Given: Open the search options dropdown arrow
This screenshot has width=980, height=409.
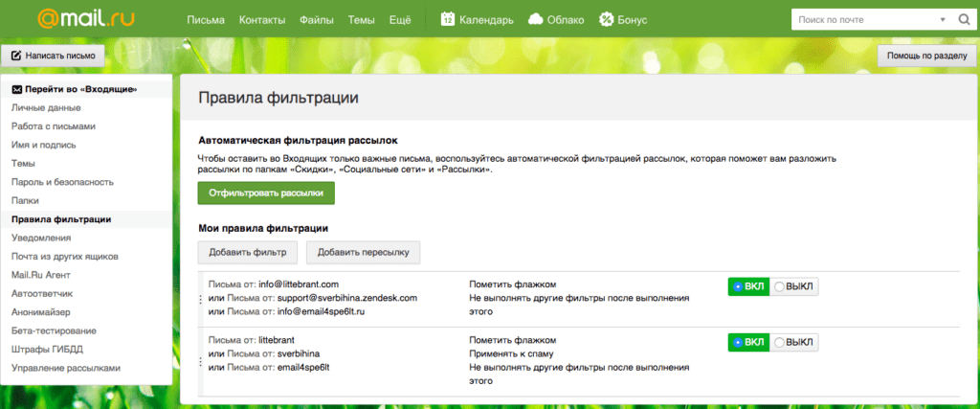Looking at the screenshot, I should [x=944, y=19].
